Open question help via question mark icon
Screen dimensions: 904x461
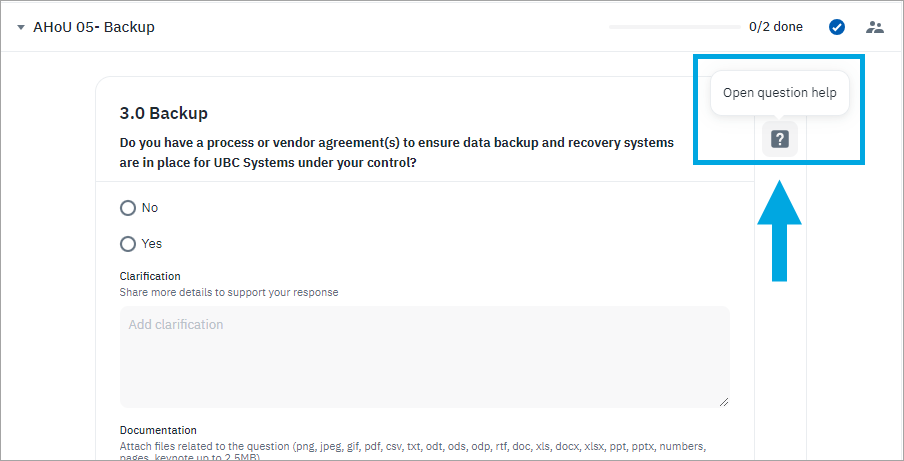click(x=780, y=139)
